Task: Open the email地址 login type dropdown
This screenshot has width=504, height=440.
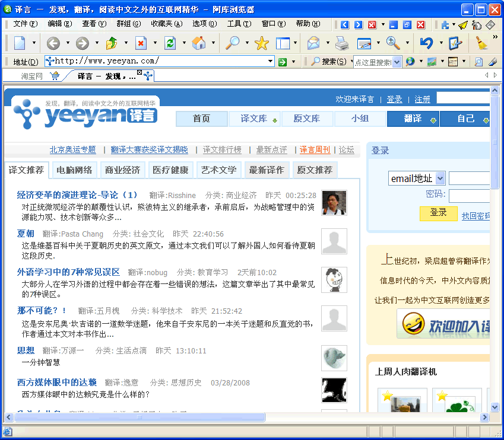Action: click(x=440, y=178)
